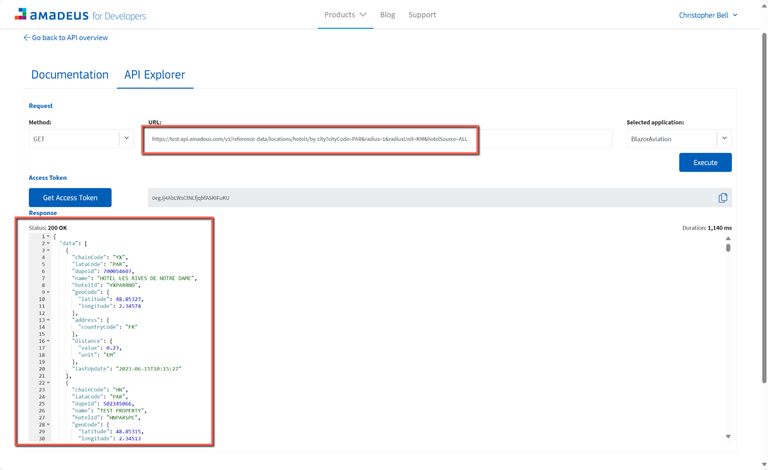Screen dimensions: 768x470
Task: Switch to the Documentation tab
Action: coord(70,75)
